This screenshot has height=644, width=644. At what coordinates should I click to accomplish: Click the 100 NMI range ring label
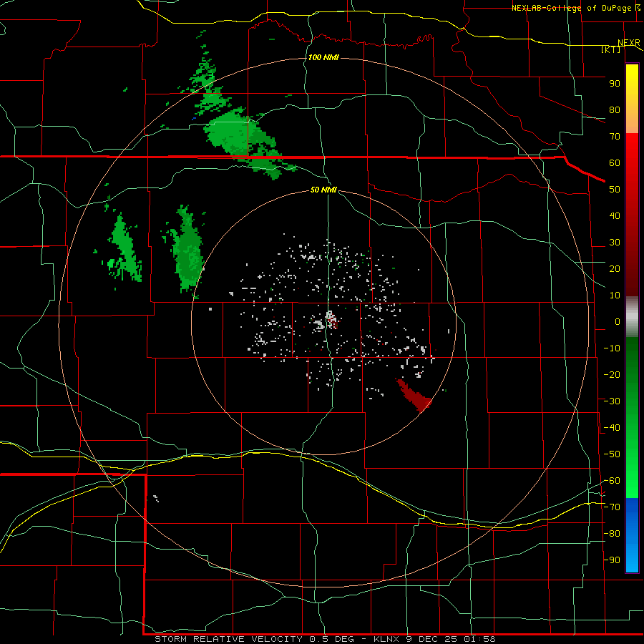[x=323, y=57]
